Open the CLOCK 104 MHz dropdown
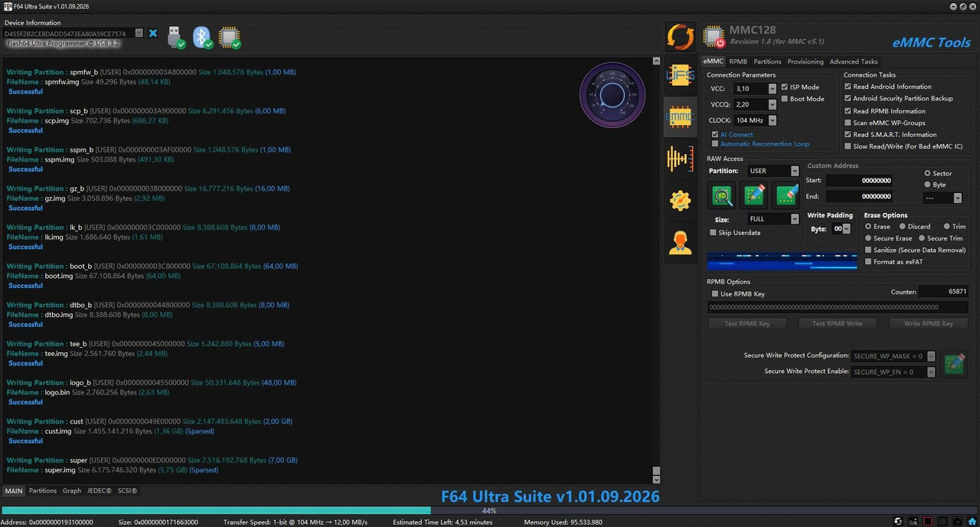Image resolution: width=980 pixels, height=527 pixels. [772, 120]
